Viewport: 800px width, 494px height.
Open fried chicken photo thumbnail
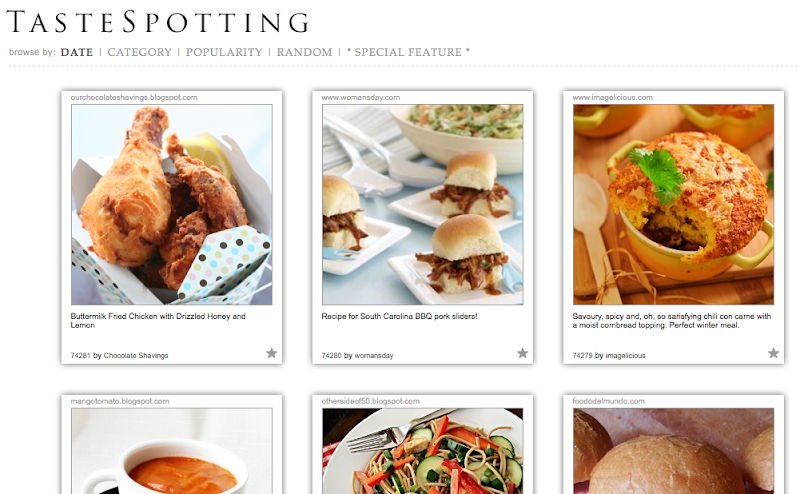(x=172, y=205)
